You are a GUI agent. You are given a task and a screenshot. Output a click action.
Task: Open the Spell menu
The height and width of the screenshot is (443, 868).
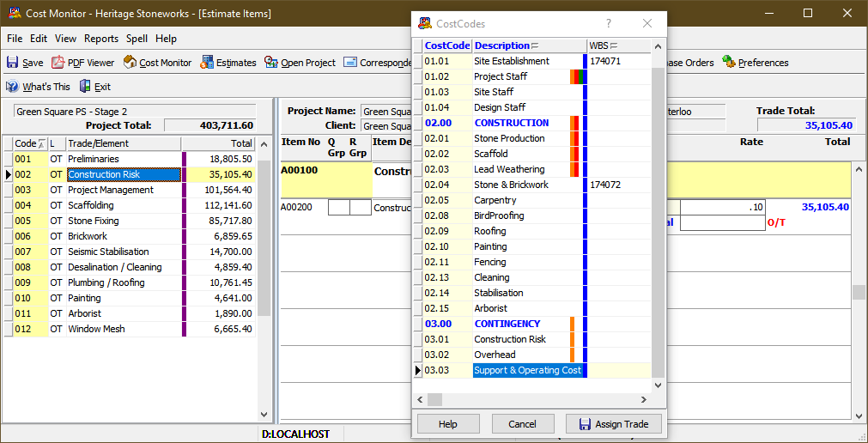point(137,39)
